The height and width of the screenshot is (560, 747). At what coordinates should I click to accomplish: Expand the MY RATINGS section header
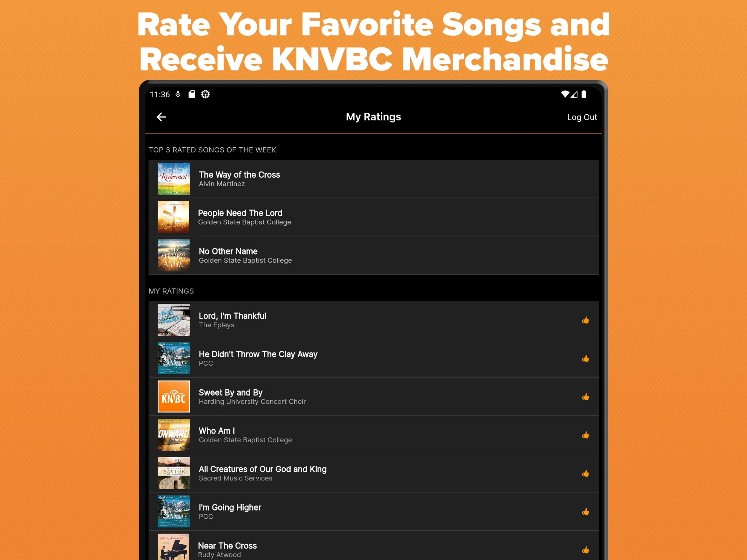(171, 291)
